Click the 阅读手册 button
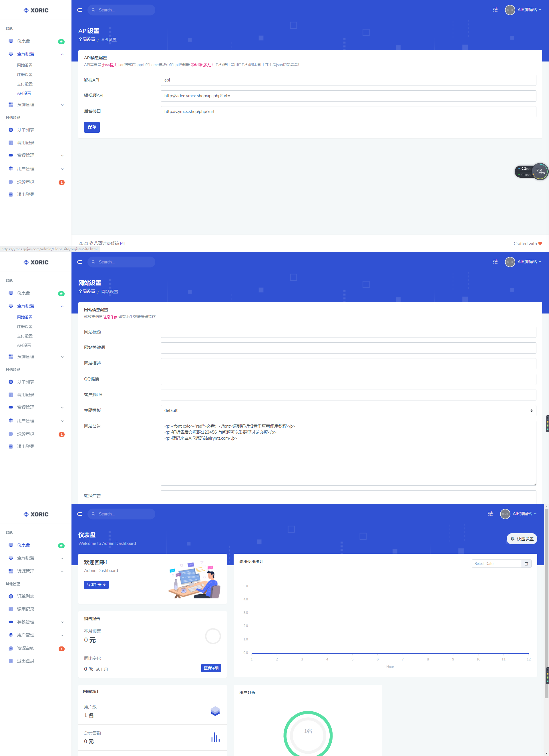This screenshot has height=756, width=549. [96, 585]
